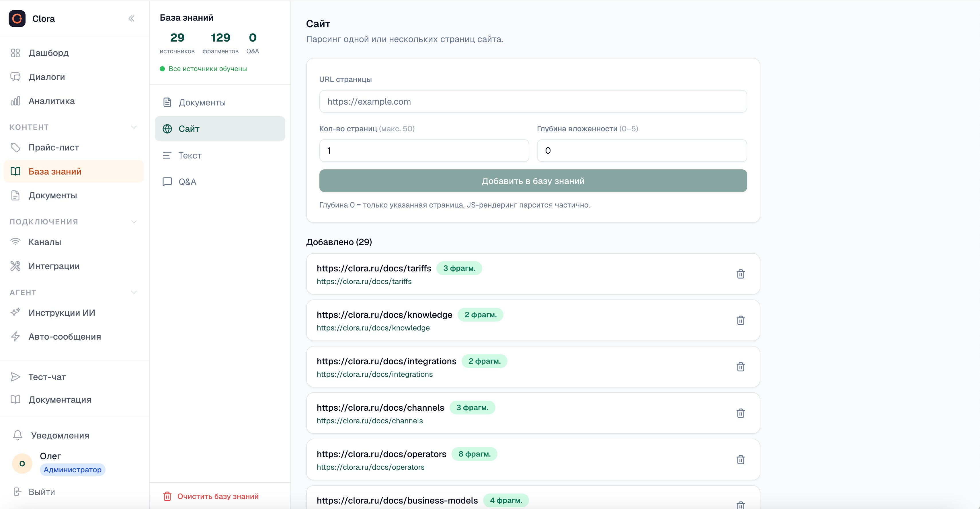
Task: Click the Олег user avatar
Action: (22, 463)
